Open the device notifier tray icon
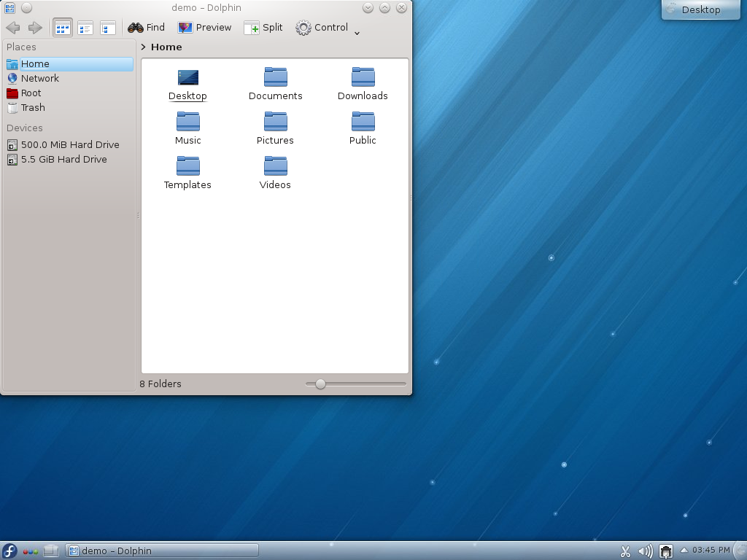This screenshot has width=747, height=560. (665, 551)
